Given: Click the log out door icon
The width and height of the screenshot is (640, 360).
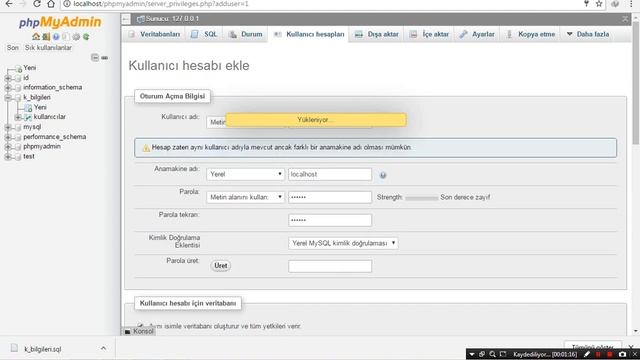Looking at the screenshot, I should [46, 37].
